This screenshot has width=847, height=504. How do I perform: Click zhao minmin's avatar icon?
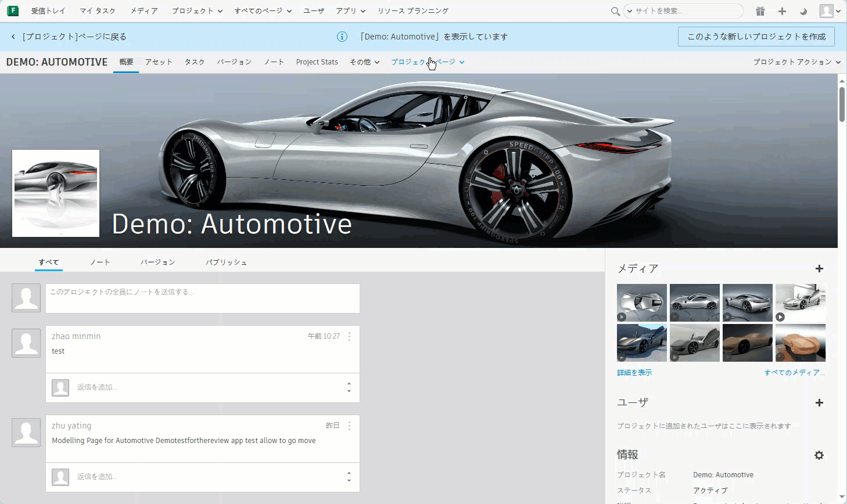[26, 343]
